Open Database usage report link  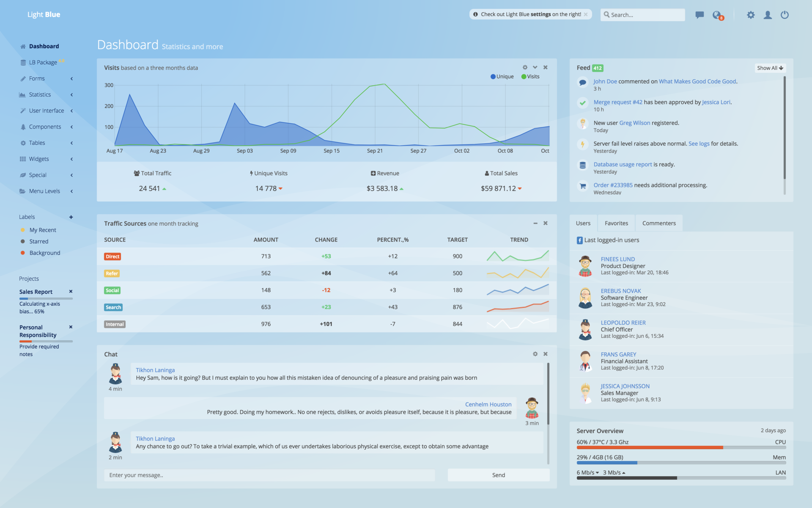623,164
